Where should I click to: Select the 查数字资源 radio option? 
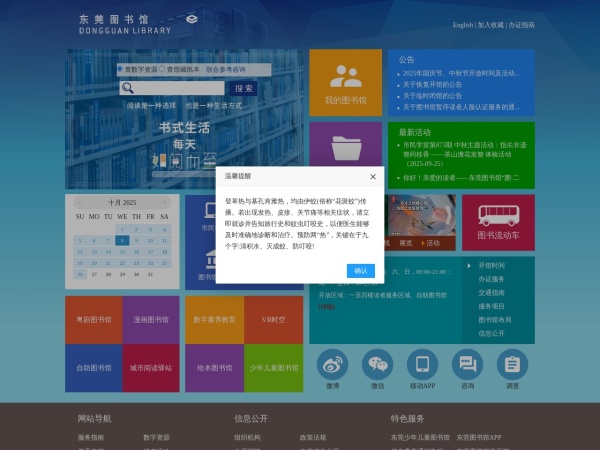point(120,69)
